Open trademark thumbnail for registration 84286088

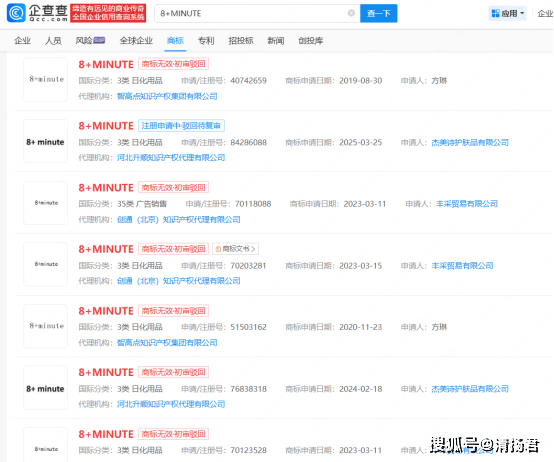46,141
